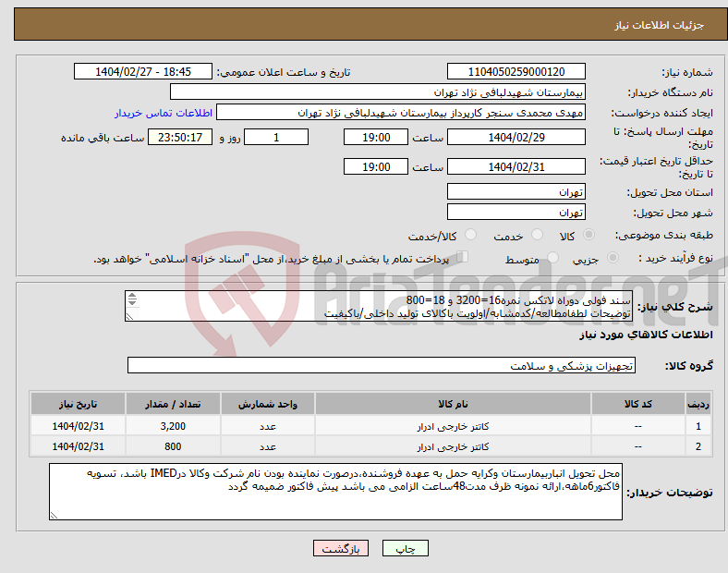
Task: Click the اطلاعات کالاهای مورد نیاز heading
Action: [x=646, y=335]
